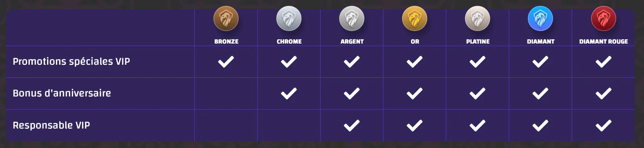Viewport: 644px width, 148px height.
Task: Select the blue Diamant lion badge
Action: [540, 18]
